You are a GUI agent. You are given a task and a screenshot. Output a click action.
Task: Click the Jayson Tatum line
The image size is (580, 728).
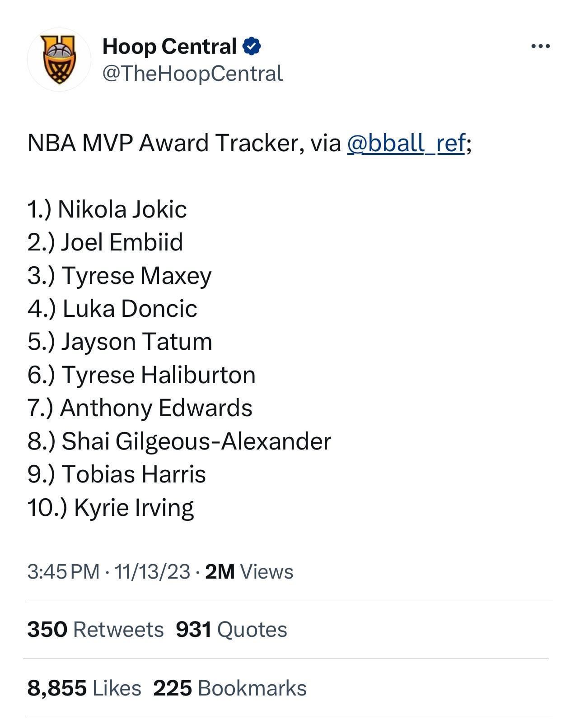pos(120,342)
